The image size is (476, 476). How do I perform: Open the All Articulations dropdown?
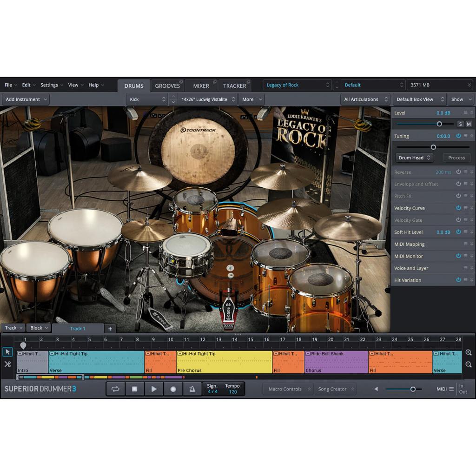pos(365,99)
